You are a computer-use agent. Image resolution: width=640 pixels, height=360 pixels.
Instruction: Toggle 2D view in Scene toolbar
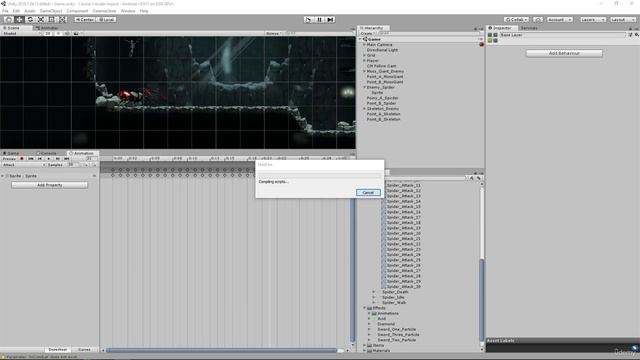[x=48, y=33]
